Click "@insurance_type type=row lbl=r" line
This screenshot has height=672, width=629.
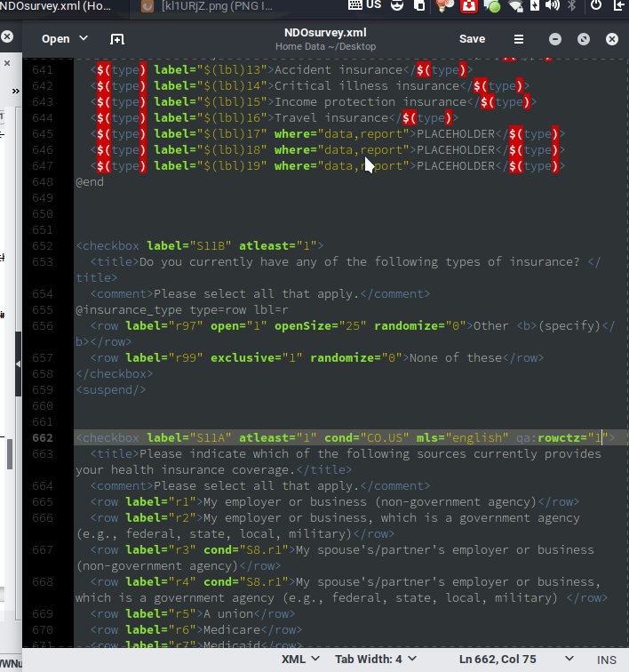pyautogui.click(x=181, y=309)
